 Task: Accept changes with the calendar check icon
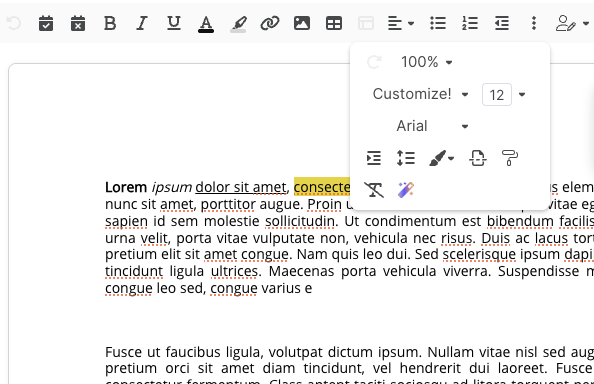click(46, 23)
